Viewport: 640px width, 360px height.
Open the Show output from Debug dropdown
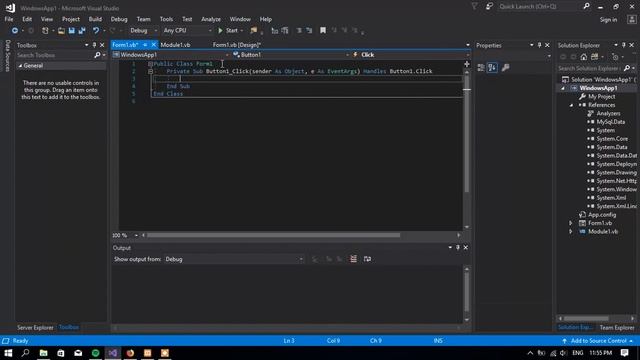tap(234, 259)
